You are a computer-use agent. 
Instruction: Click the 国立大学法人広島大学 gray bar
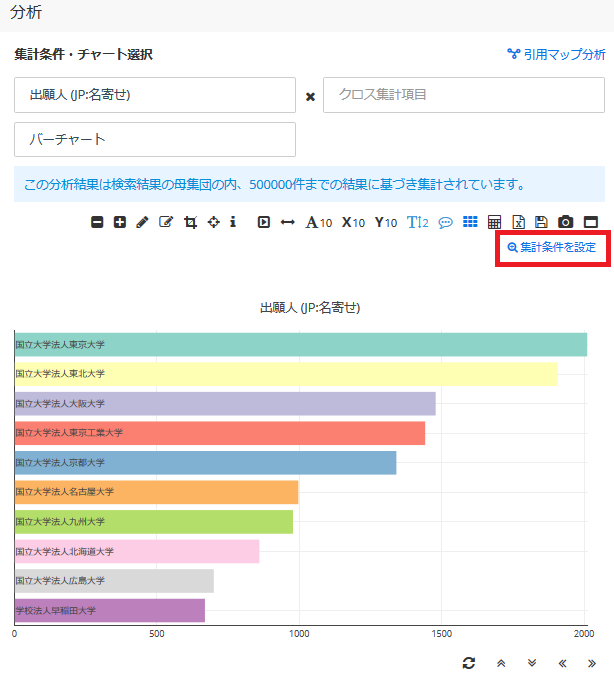pyautogui.click(x=114, y=581)
